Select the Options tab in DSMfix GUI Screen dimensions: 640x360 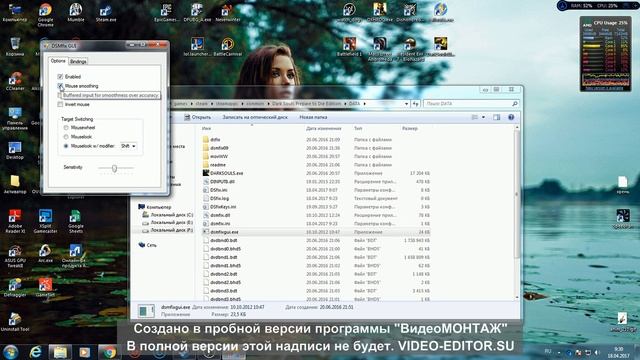pos(58,61)
